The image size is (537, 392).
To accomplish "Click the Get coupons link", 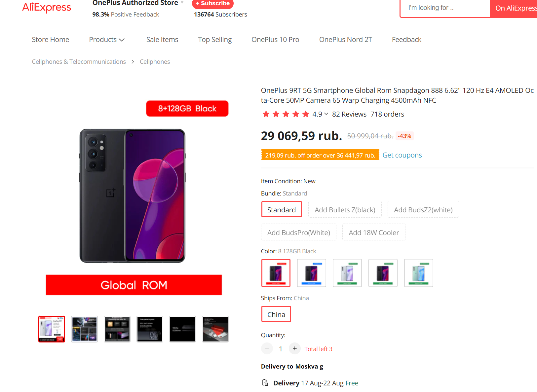I will coord(402,155).
